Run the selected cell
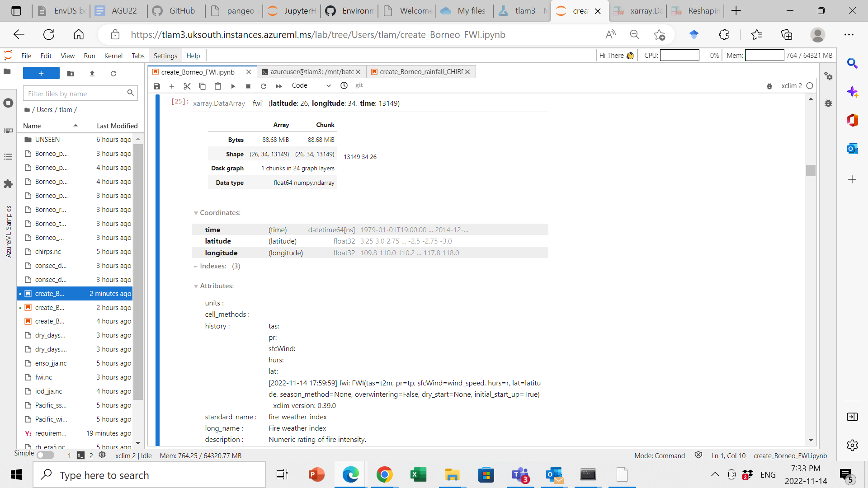 (x=233, y=86)
